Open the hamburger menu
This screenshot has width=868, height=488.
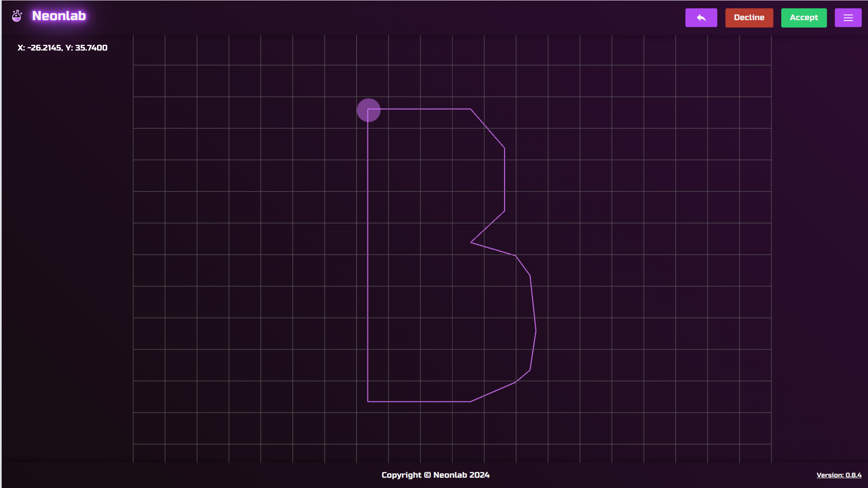pyautogui.click(x=848, y=18)
